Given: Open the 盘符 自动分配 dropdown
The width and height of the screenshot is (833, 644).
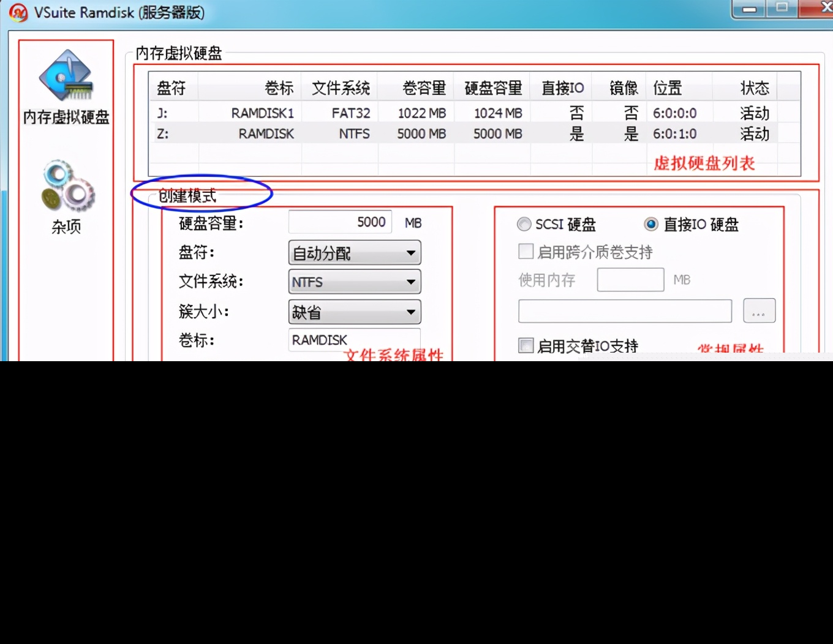Looking at the screenshot, I should (x=355, y=253).
